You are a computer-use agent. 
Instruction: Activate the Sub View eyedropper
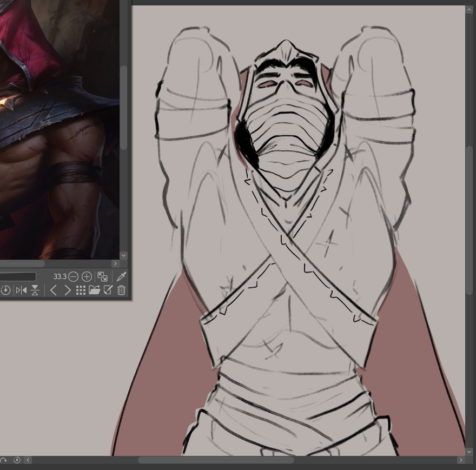pyautogui.click(x=121, y=276)
